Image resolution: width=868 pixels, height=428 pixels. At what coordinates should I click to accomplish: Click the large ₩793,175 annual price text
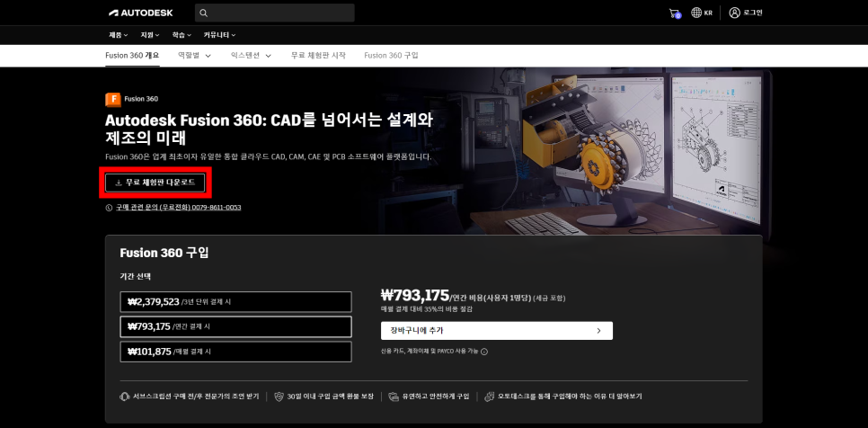tap(414, 295)
